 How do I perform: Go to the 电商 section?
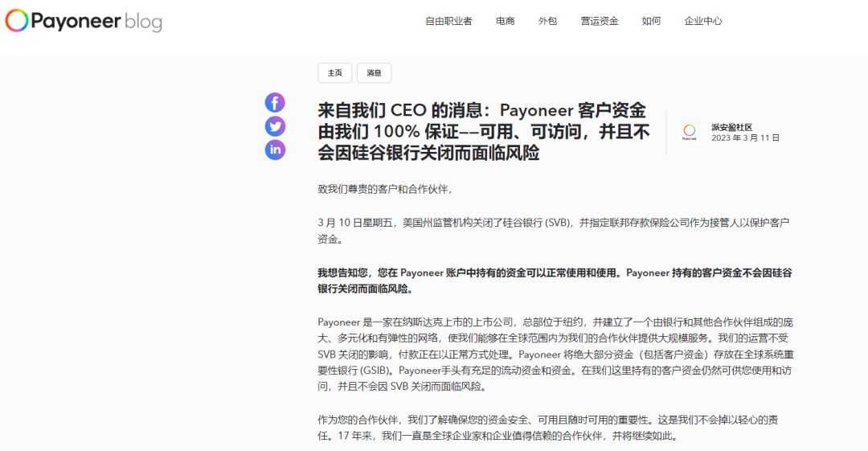[x=506, y=21]
